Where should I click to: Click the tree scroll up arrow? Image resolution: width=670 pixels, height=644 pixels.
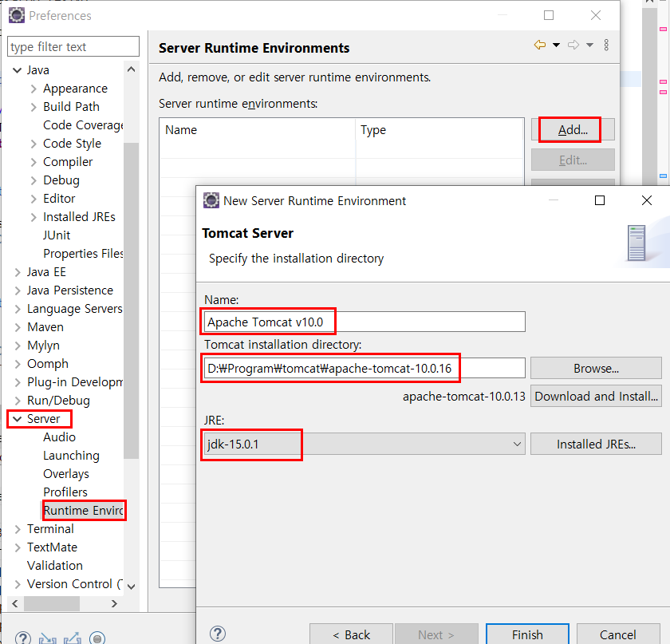131,69
